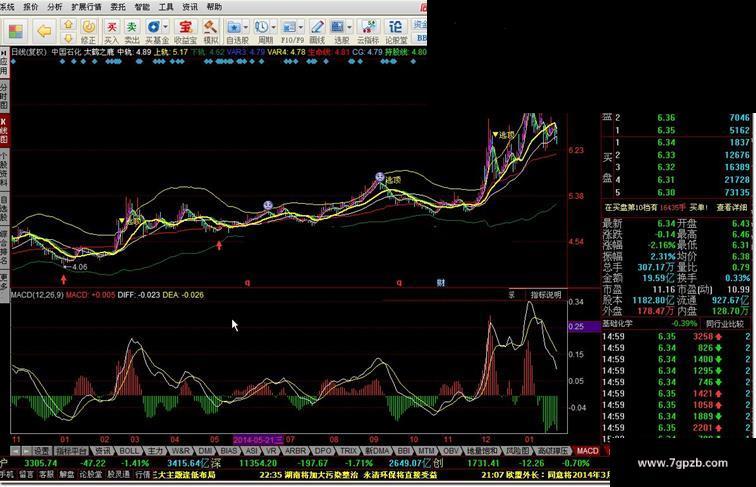This screenshot has width=756, height=487.
Task: Expand the 周期 dropdown arrow
Action: [x=273, y=27]
